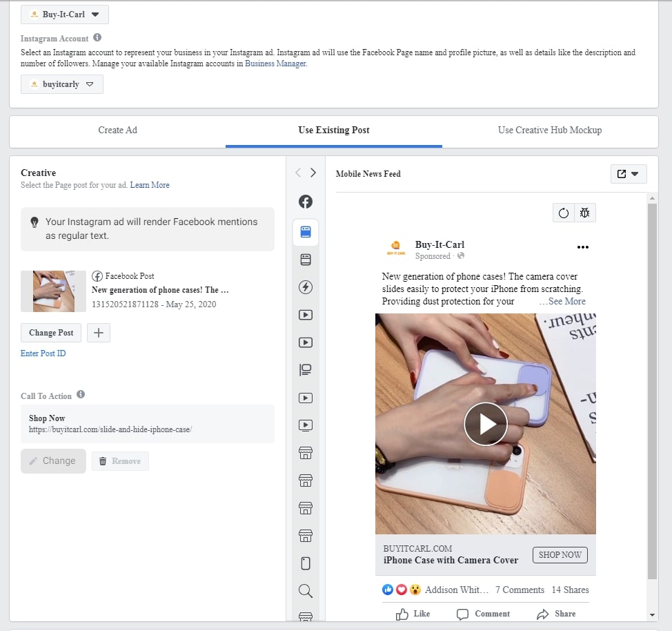Refresh the ad preview
Viewport: 672px width, 631px height.
point(563,213)
